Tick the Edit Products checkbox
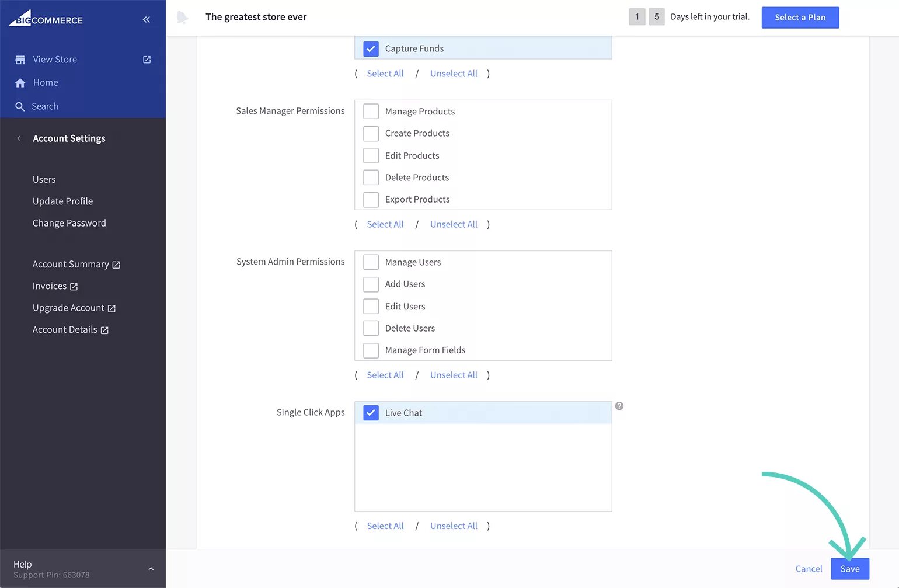The height and width of the screenshot is (588, 899). [x=371, y=155]
